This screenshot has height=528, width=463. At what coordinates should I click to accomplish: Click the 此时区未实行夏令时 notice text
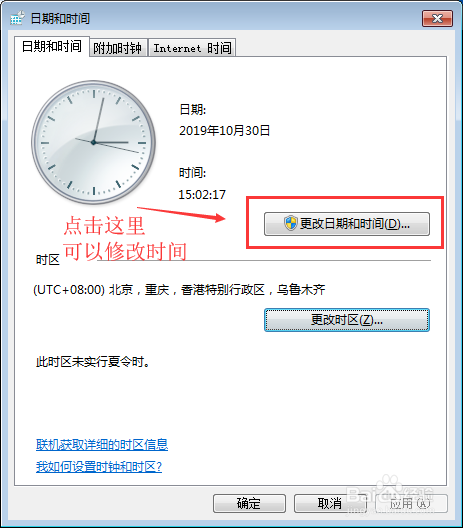pos(93,362)
